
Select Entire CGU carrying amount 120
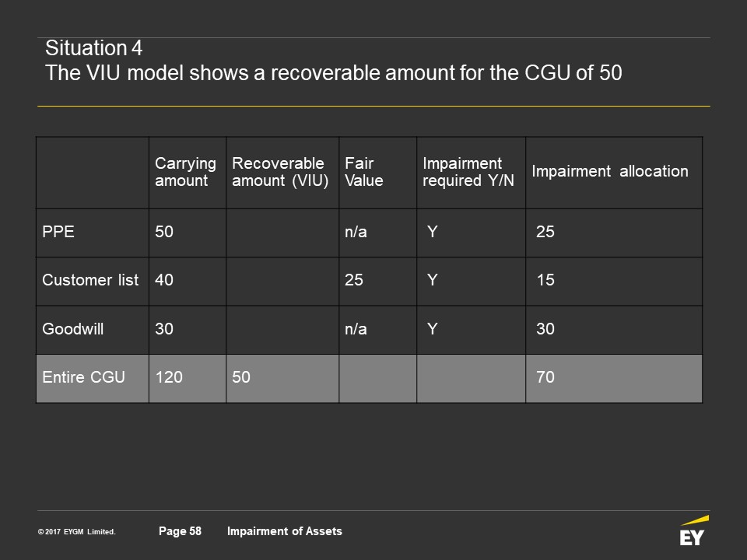[x=169, y=377]
